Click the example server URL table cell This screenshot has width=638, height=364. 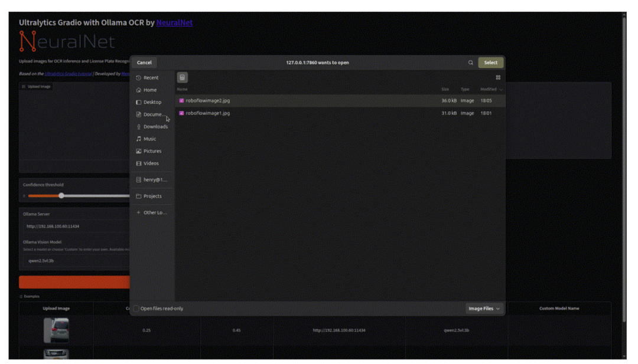(x=339, y=330)
